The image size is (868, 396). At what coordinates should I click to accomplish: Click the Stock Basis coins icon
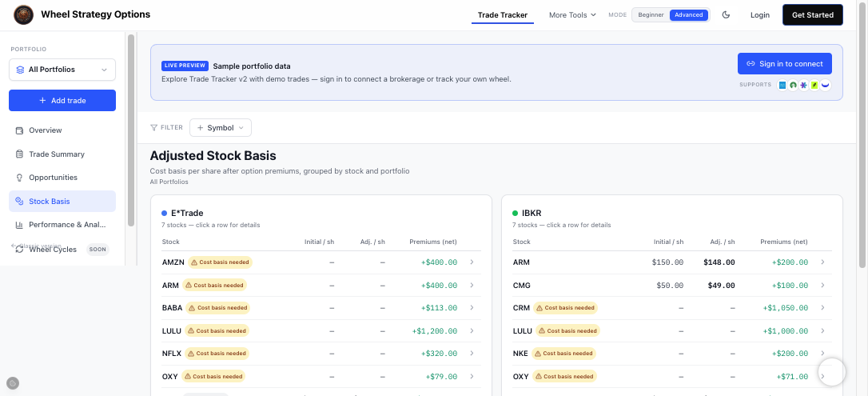(19, 201)
